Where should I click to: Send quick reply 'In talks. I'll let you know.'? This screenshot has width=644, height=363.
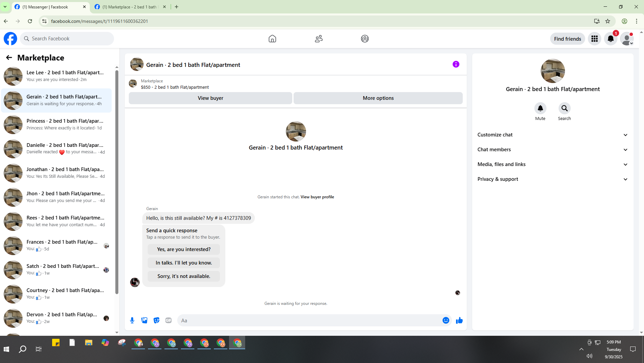(184, 263)
